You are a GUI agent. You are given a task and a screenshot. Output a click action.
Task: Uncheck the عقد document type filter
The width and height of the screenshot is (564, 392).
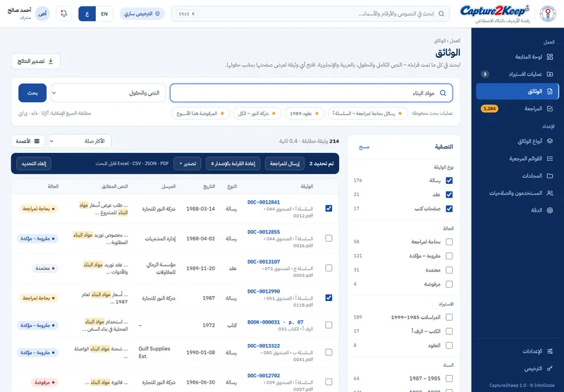(x=449, y=195)
